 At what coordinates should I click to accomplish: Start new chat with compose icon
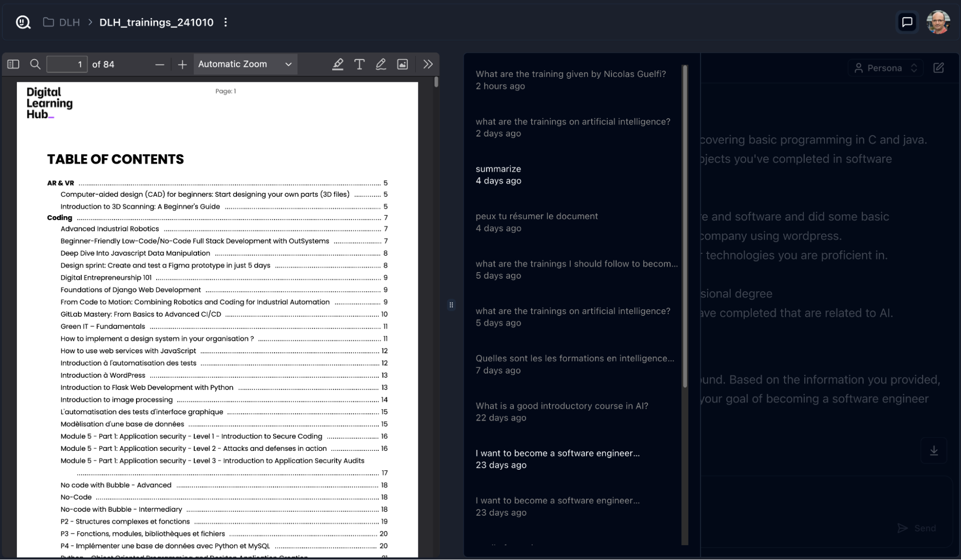[938, 68]
